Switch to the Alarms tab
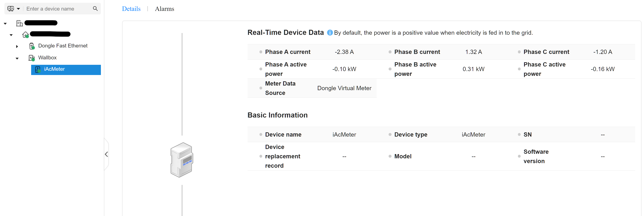This screenshot has width=644, height=216. tap(164, 9)
